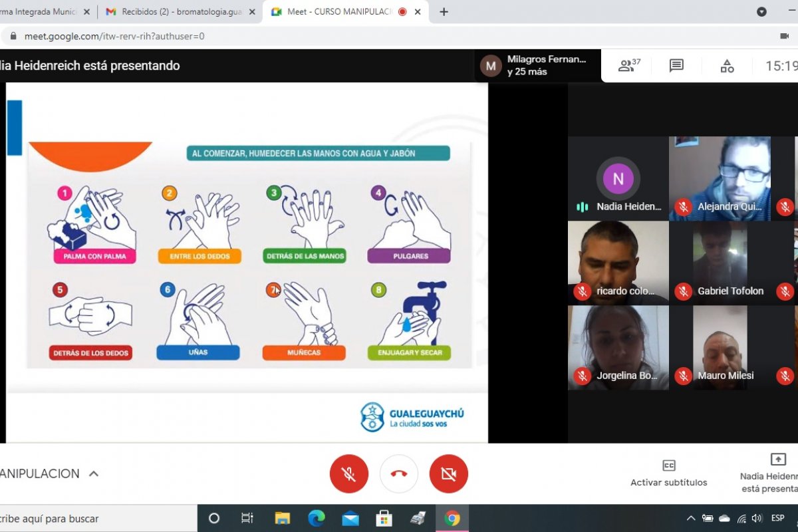Open the Mail app in the taskbar

pyautogui.click(x=350, y=519)
